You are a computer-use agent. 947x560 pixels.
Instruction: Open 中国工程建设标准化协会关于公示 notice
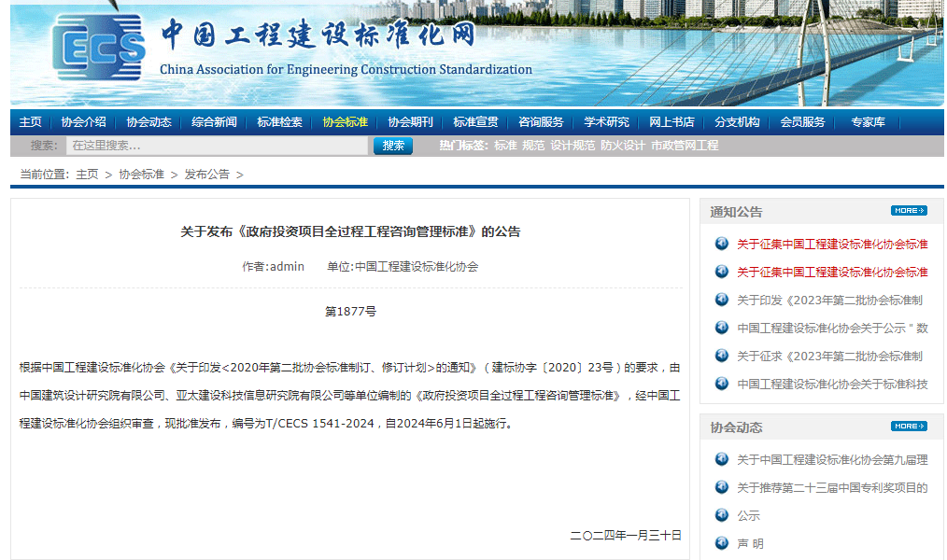click(832, 328)
